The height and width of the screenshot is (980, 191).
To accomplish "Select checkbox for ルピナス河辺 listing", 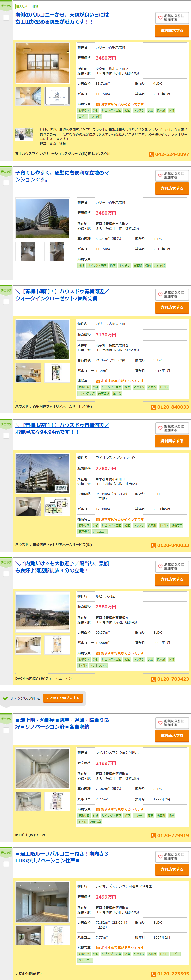I will pyautogui.click(x=6, y=574).
